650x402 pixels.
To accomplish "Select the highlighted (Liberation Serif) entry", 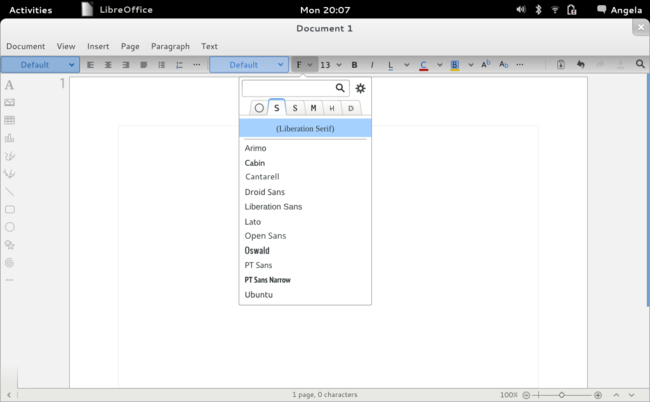I will (305, 128).
